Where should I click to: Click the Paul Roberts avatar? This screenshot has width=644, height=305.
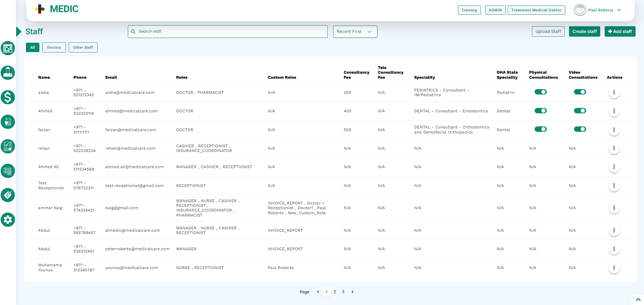point(580,10)
